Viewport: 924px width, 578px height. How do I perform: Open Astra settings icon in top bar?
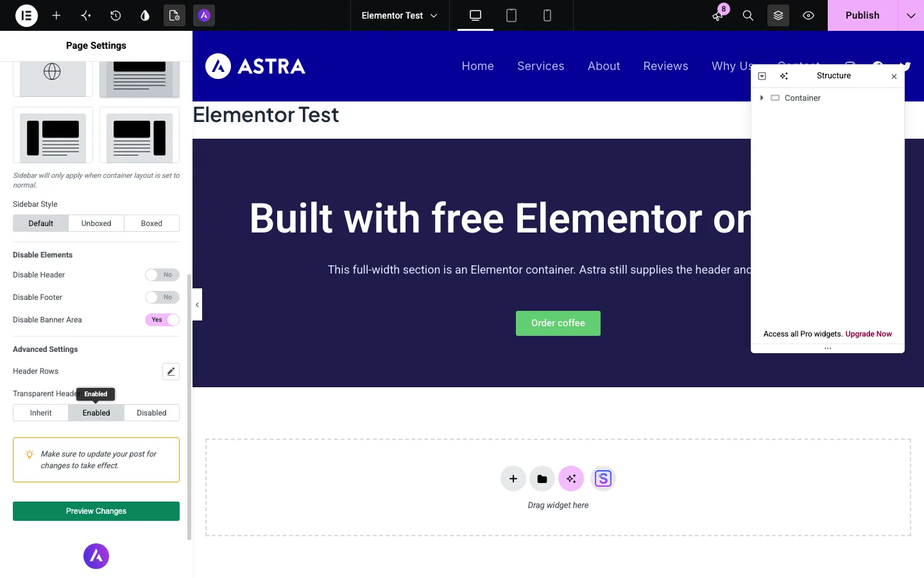204,15
